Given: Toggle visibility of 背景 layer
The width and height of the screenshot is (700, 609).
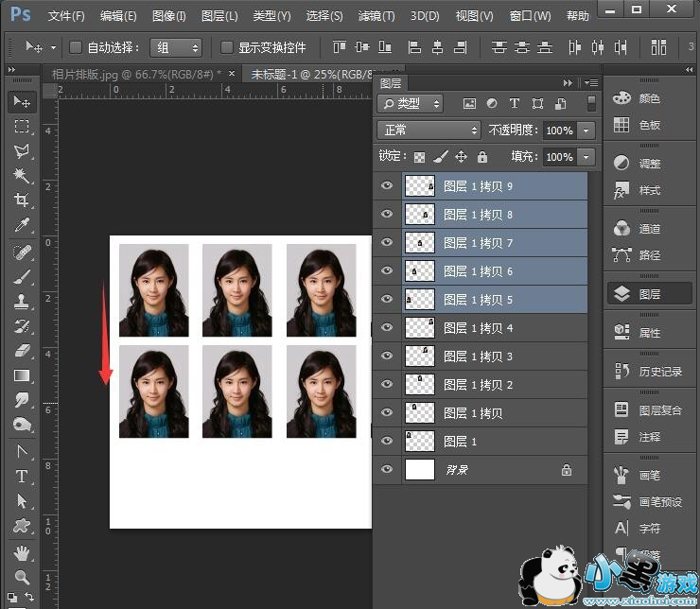Looking at the screenshot, I should pos(386,469).
